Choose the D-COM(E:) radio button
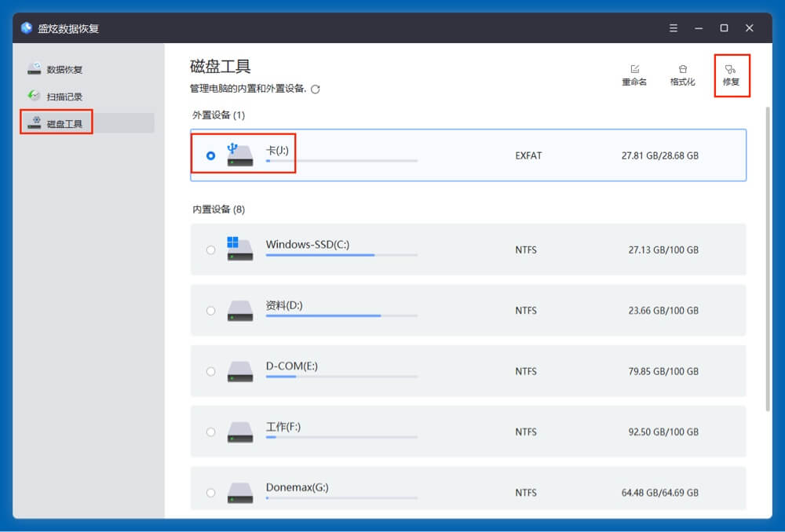The height and width of the screenshot is (532, 785). [210, 371]
